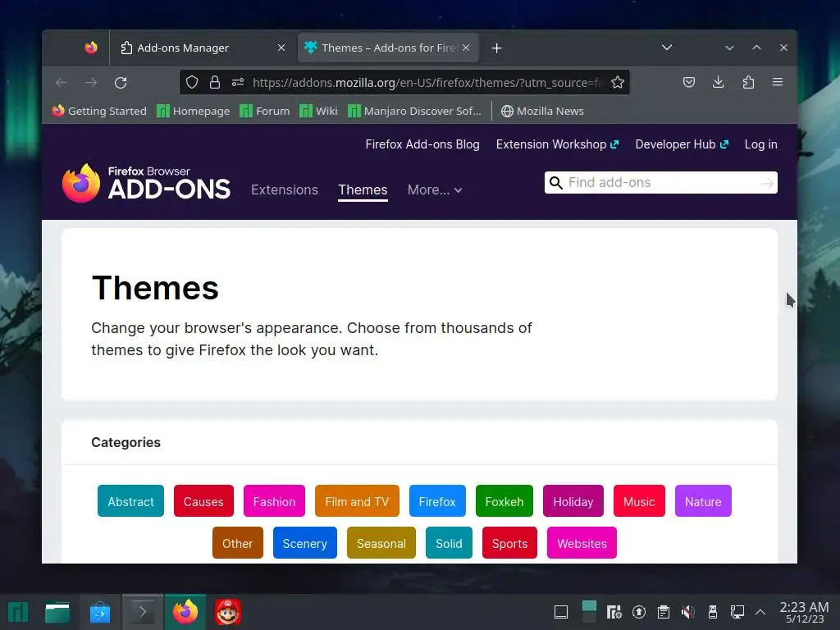The image size is (840, 630).
Task: Open the clipboard tray icon
Action: [x=663, y=612]
